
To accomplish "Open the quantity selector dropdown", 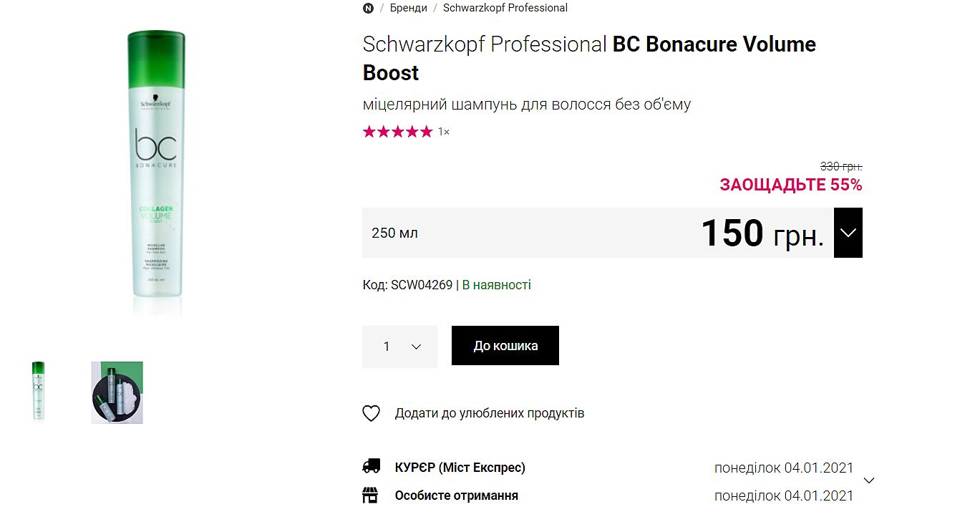I will [x=399, y=347].
